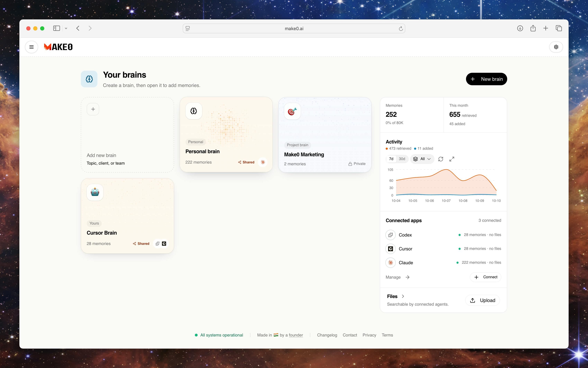Click the target icon on Make0 Marketing card

click(292, 111)
